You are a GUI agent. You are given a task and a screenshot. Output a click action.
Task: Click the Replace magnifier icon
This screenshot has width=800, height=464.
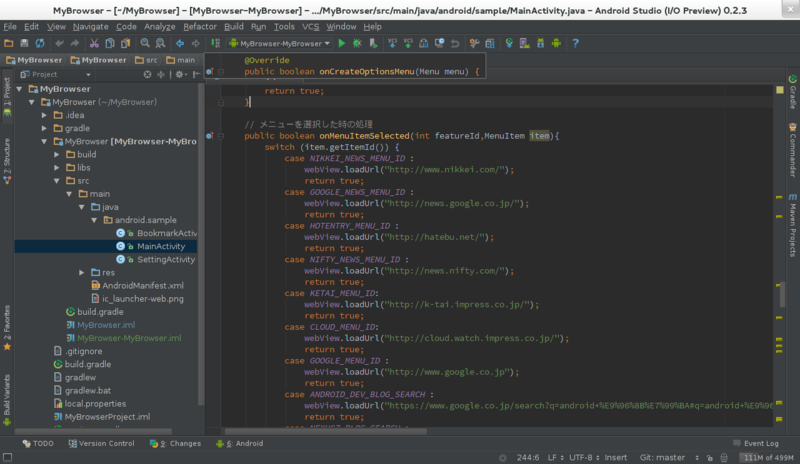click(x=160, y=43)
